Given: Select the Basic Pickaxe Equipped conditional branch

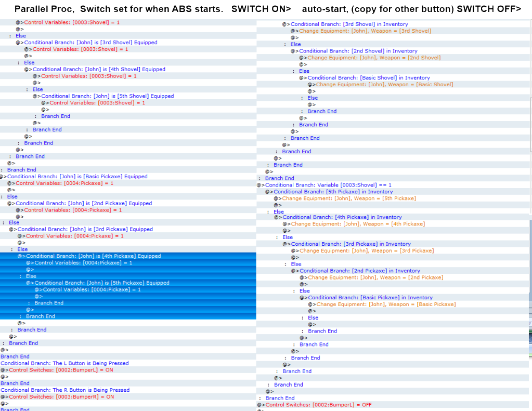Looking at the screenshot, I should 77,177.
